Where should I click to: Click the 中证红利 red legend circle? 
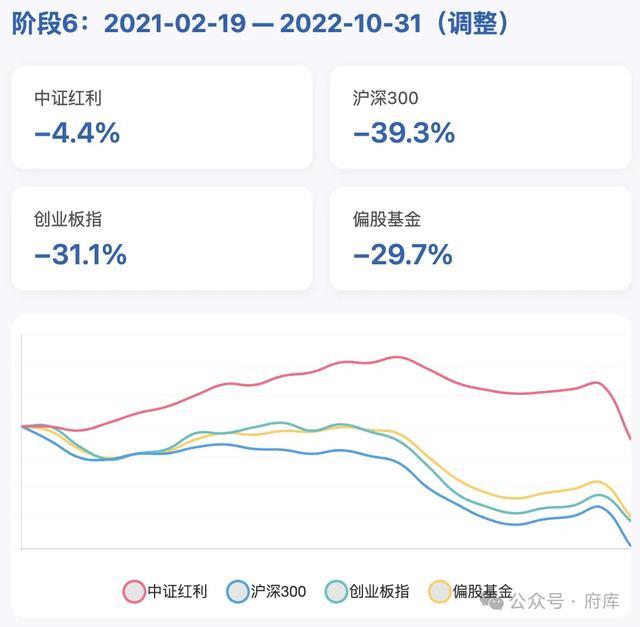pyautogui.click(x=134, y=591)
